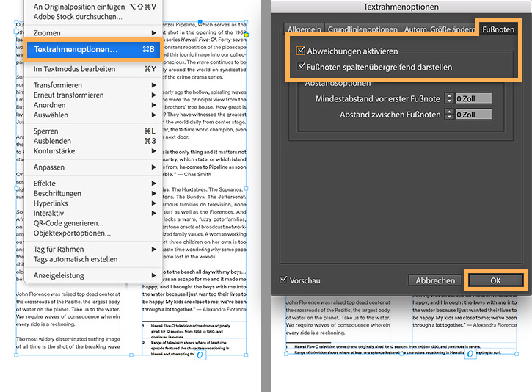Switch to the Grundlinienoptionen tab
The width and height of the screenshot is (532, 392).
pyautogui.click(x=362, y=29)
